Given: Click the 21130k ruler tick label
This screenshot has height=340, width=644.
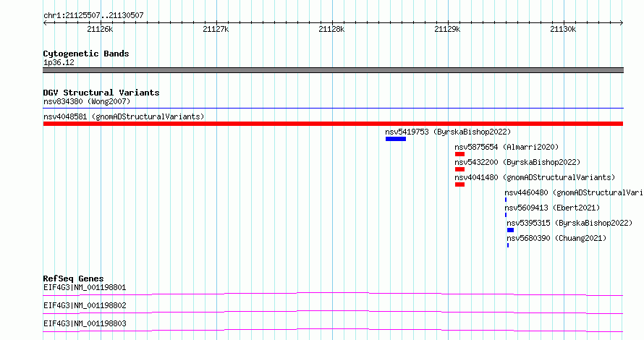Looking at the screenshot, I should (x=563, y=29).
